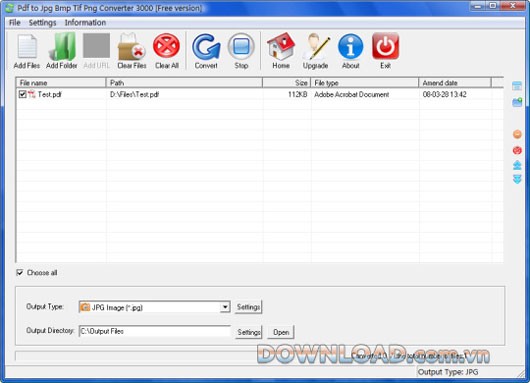The height and width of the screenshot is (383, 530).
Task: Move file down with the down-arrows icon
Action: (517, 179)
